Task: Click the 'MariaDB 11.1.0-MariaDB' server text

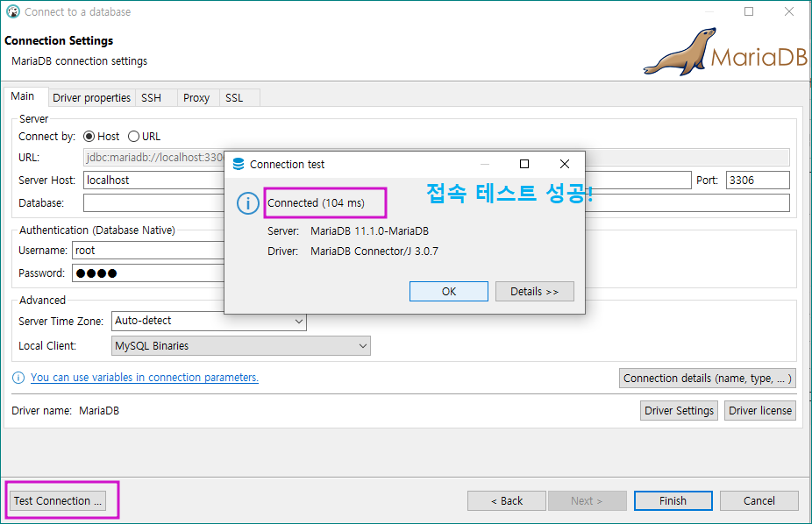Action: (x=370, y=231)
